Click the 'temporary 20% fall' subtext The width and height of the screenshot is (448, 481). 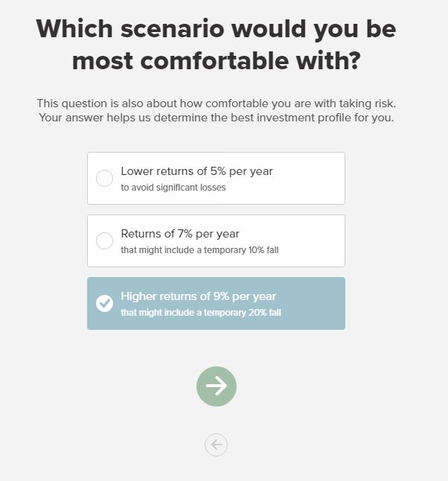point(243,313)
